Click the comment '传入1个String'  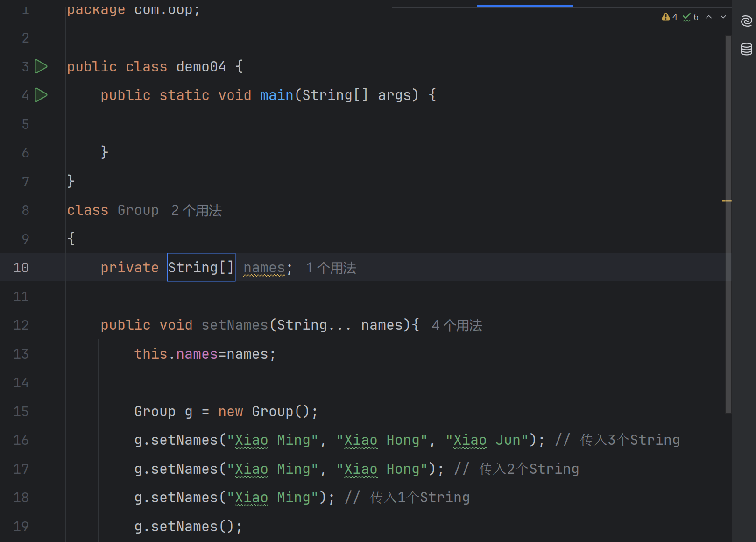pyautogui.click(x=420, y=498)
